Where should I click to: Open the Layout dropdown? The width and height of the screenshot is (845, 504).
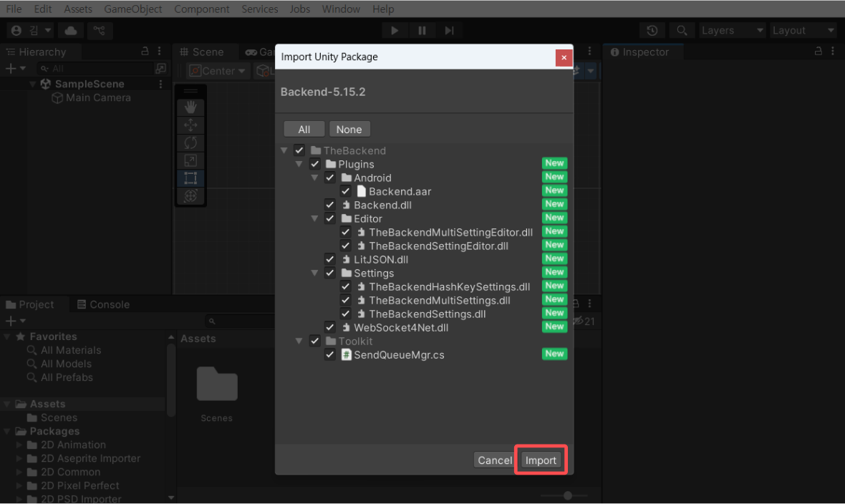[803, 31]
